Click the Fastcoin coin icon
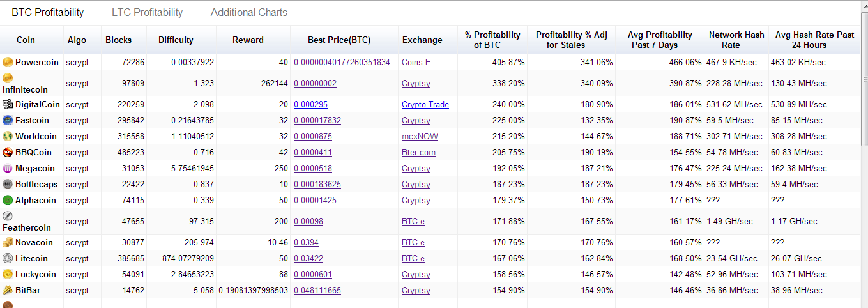Image resolution: width=868 pixels, height=308 pixels. [x=8, y=120]
